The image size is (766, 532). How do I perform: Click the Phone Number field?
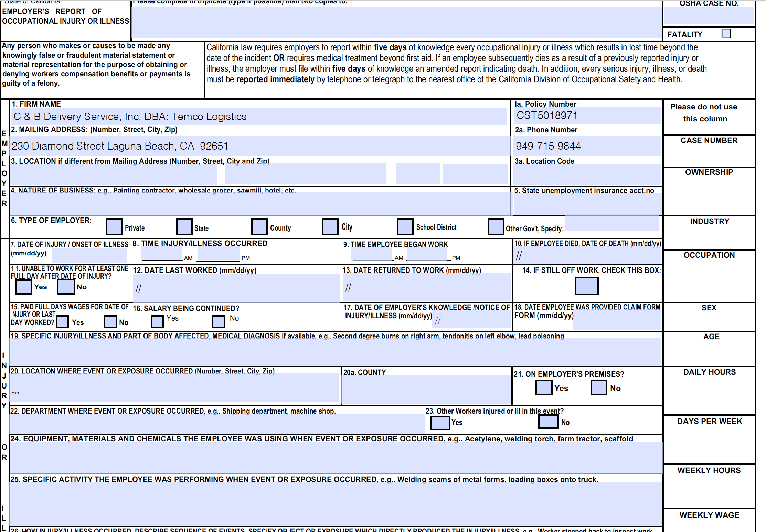(587, 146)
